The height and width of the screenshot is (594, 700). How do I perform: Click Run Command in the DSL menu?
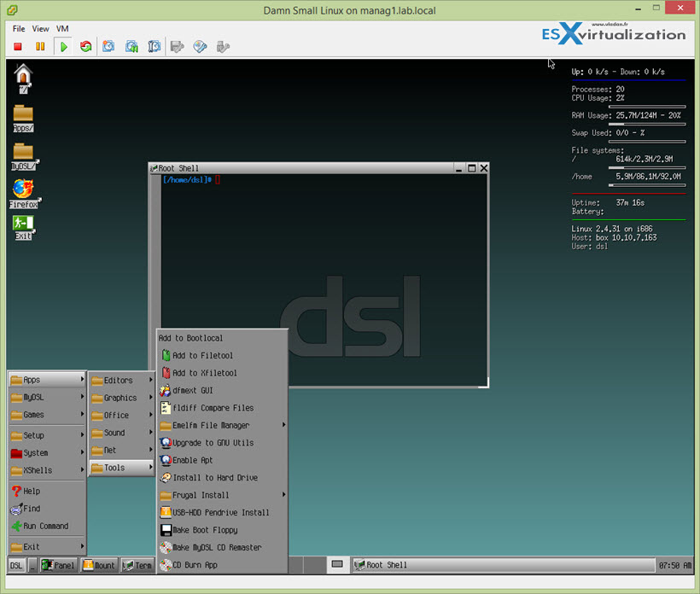[46, 526]
